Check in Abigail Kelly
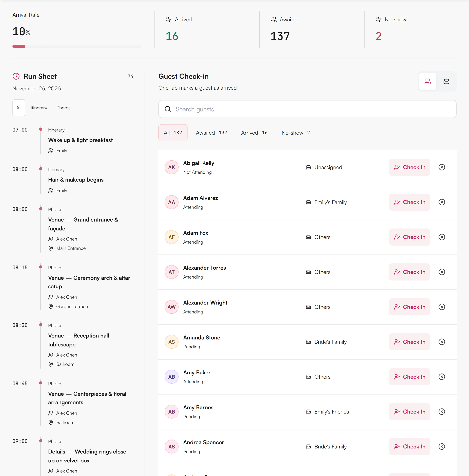The image size is (469, 476). tap(409, 167)
